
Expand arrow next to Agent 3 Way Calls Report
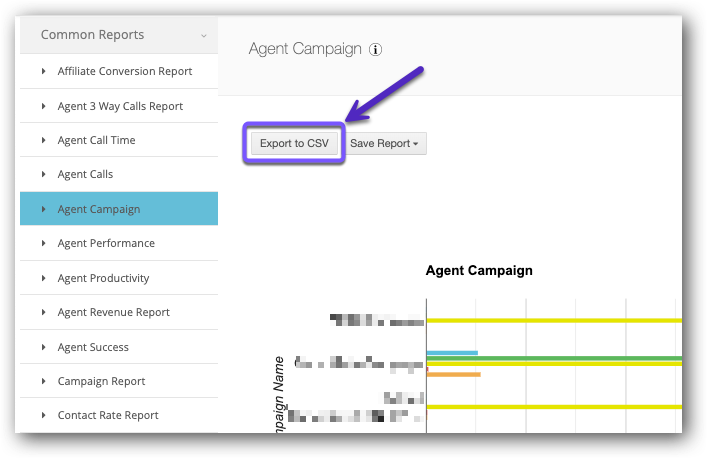pyautogui.click(x=43, y=106)
